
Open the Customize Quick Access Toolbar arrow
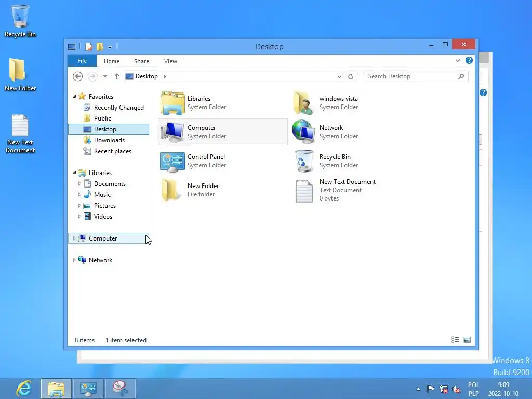tap(110, 47)
